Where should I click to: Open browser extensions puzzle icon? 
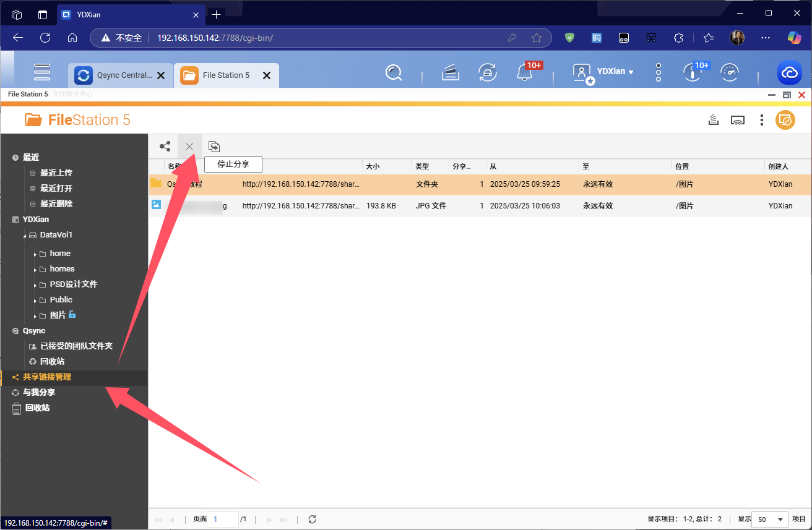point(678,38)
